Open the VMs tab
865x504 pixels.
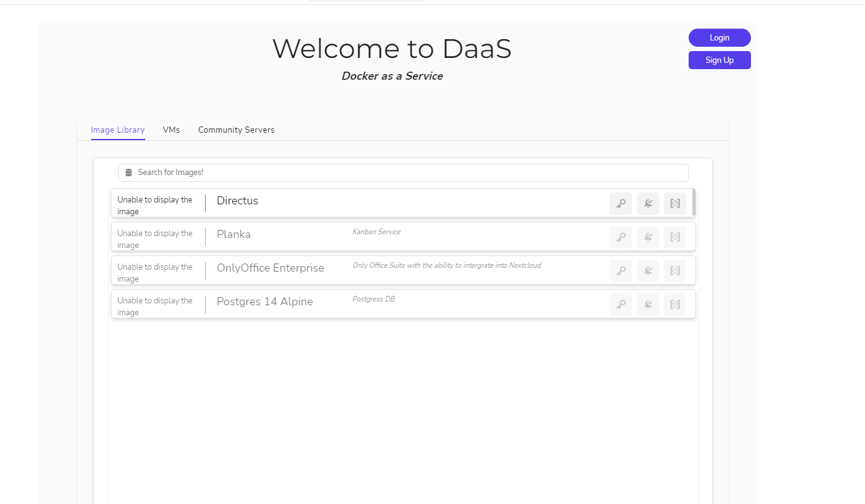171,130
